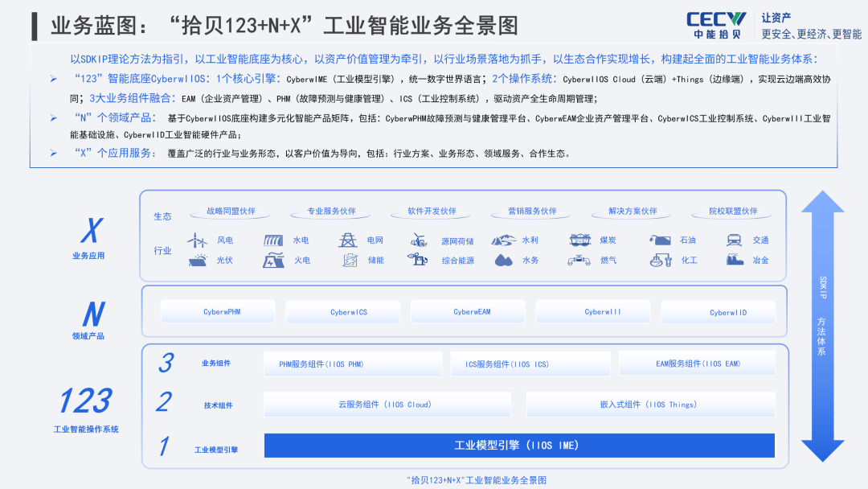Image resolution: width=868 pixels, height=489 pixels.
Task: Click the bullet arrow before “X”个应用服务
Action: [x=54, y=154]
